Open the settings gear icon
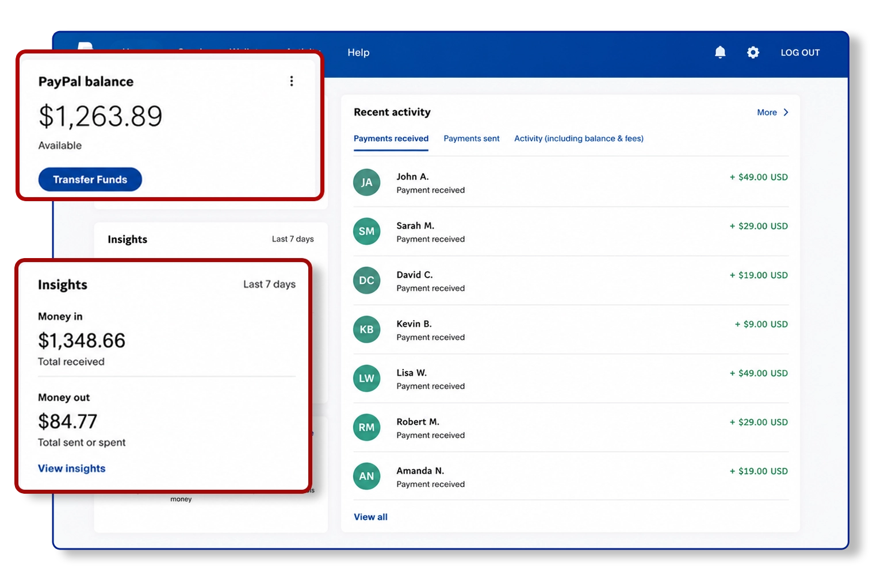 pyautogui.click(x=753, y=52)
